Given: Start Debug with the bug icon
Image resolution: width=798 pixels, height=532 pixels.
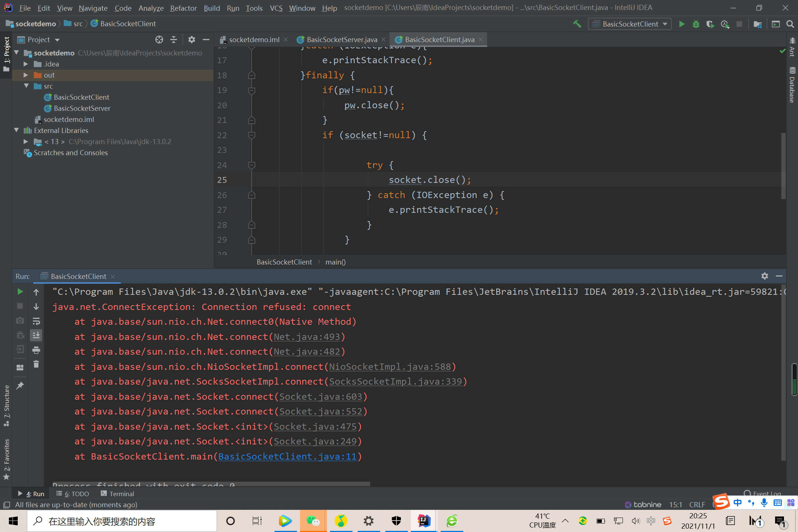Looking at the screenshot, I should (x=696, y=24).
